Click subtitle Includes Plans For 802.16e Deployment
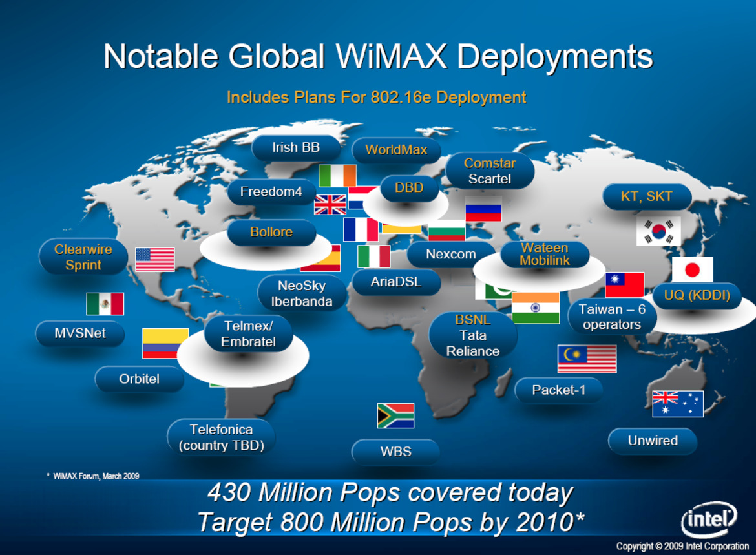 tap(377, 98)
